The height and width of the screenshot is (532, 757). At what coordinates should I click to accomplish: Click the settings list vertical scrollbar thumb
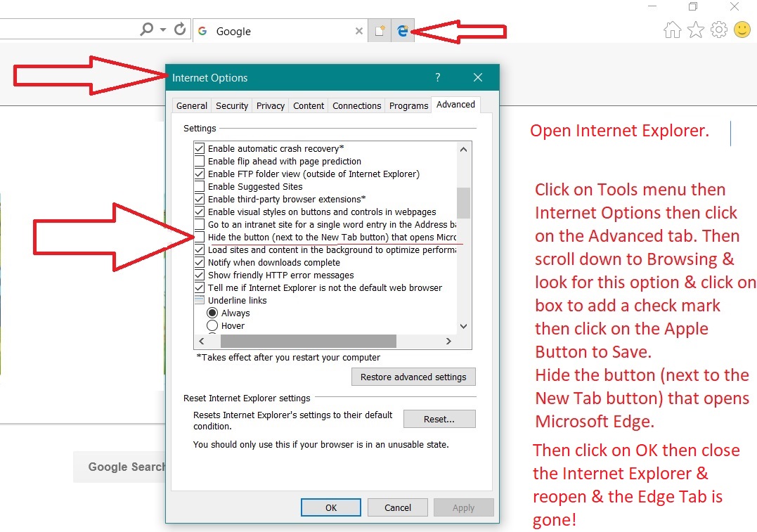[463, 203]
